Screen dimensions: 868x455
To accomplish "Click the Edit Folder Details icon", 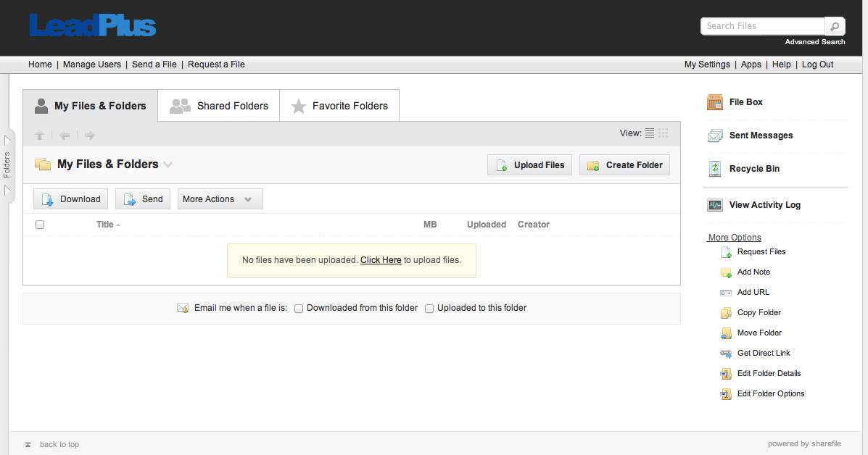I will [x=726, y=374].
